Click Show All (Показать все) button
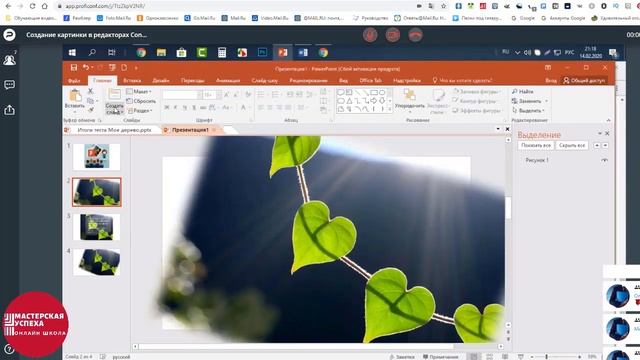Image resolution: width=640 pixels, height=360 pixels. point(536,145)
